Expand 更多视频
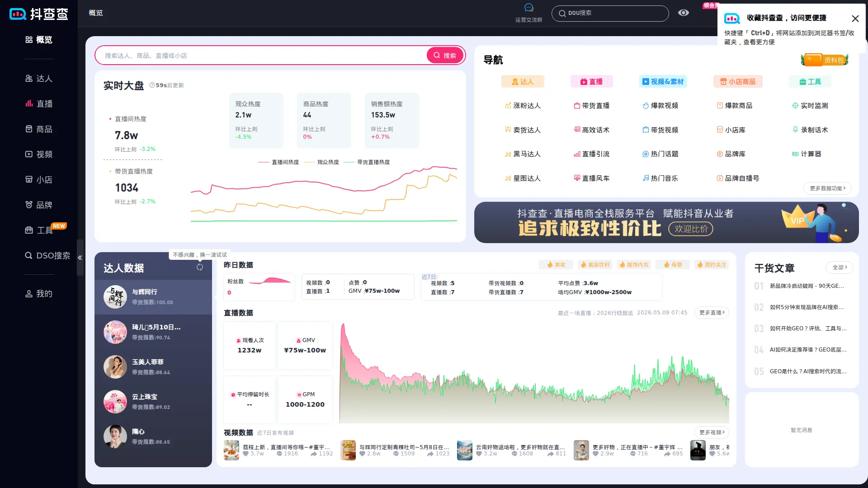This screenshot has width=868, height=488. (x=712, y=432)
